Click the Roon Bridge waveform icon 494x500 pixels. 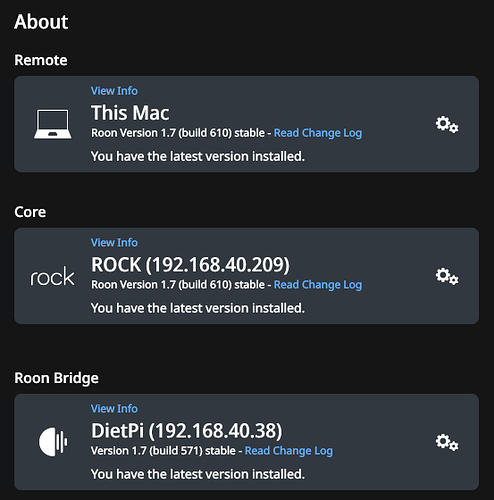[53, 442]
